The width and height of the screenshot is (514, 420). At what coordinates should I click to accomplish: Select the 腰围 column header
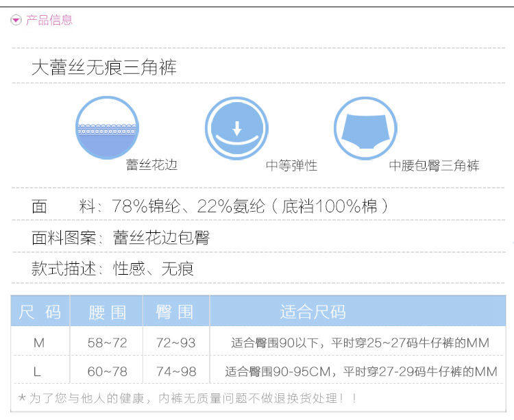pos(108,312)
